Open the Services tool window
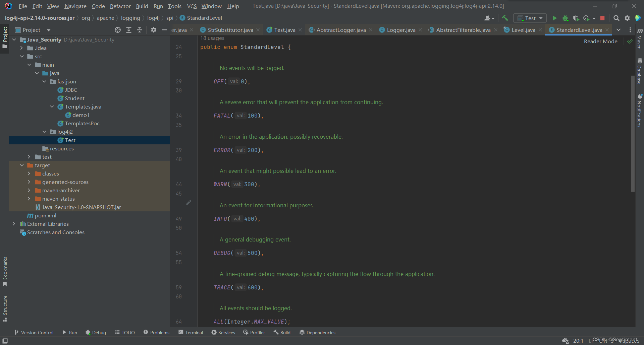Image resolution: width=644 pixels, height=345 pixels. (223, 332)
